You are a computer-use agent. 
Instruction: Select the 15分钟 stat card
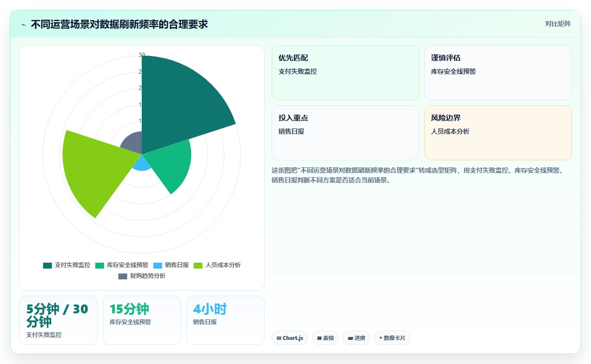tap(142, 320)
